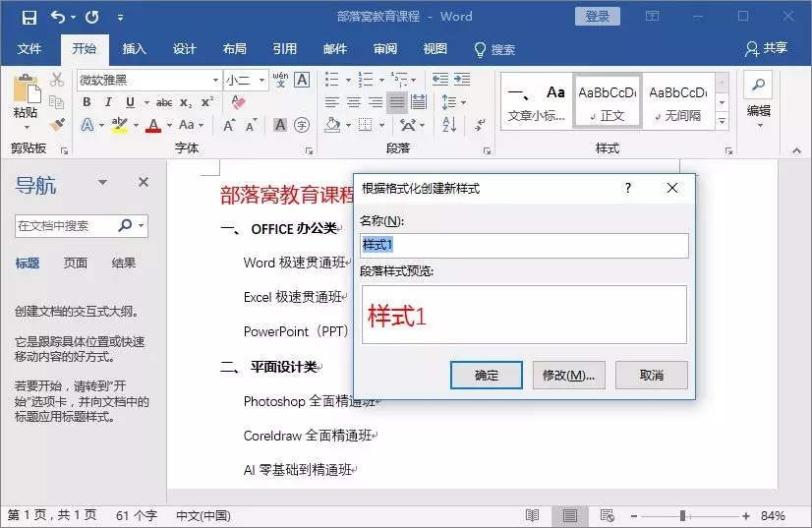Screen dimensions: 812x528
Task: Click the Grow Font icon
Action: [229, 125]
